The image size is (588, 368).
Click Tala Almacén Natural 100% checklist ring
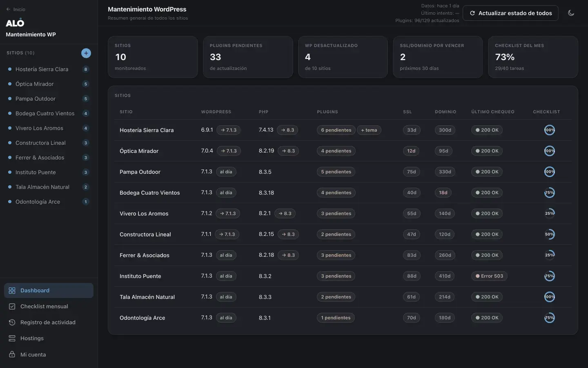point(550,297)
